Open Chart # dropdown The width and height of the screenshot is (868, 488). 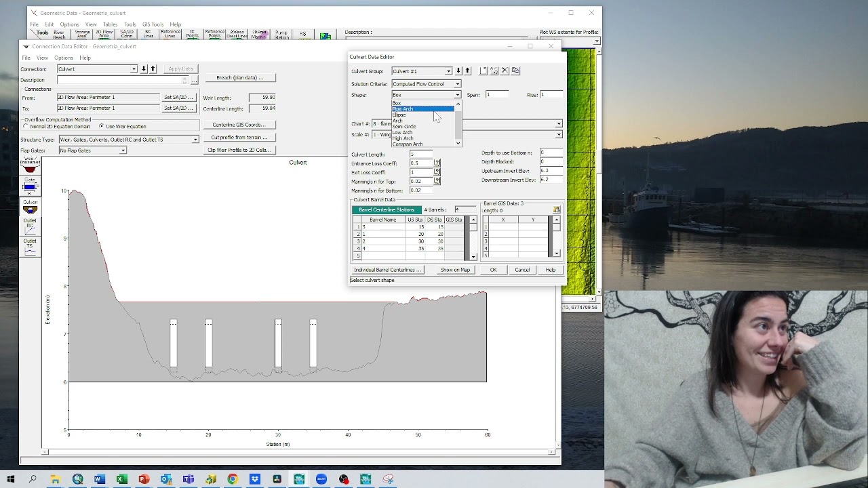point(559,124)
